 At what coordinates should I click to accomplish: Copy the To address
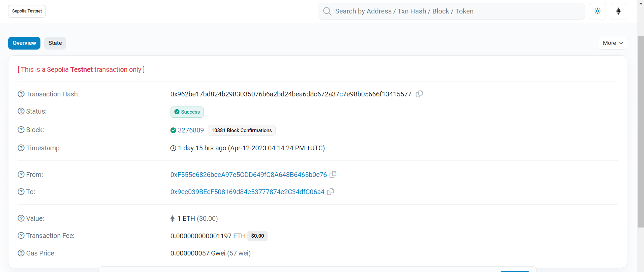(331, 192)
